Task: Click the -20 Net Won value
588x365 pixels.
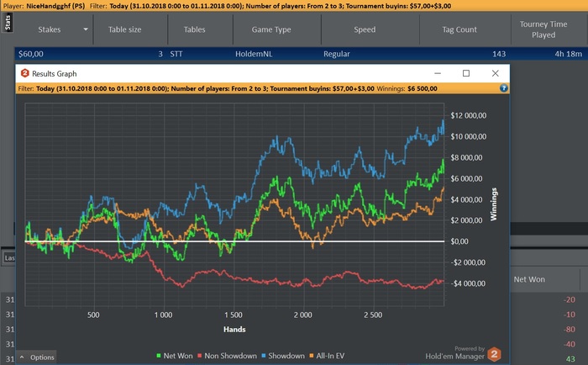Action: pyautogui.click(x=570, y=299)
